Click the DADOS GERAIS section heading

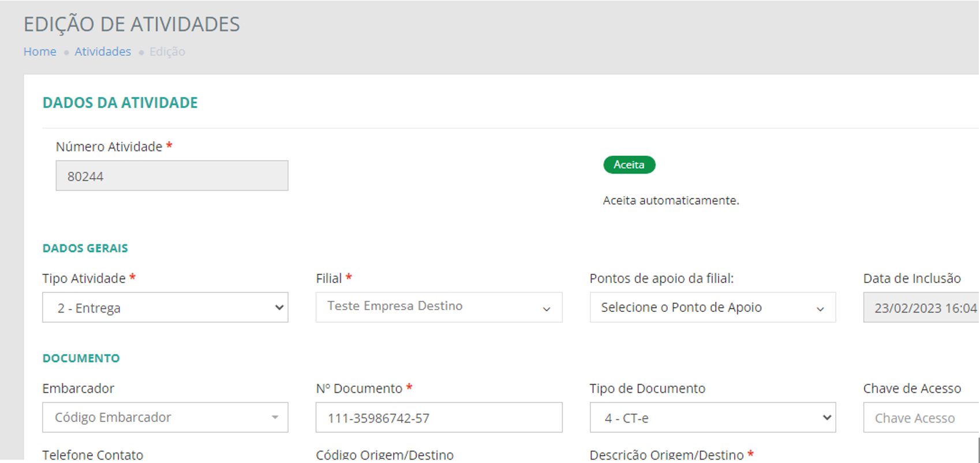[x=85, y=249]
